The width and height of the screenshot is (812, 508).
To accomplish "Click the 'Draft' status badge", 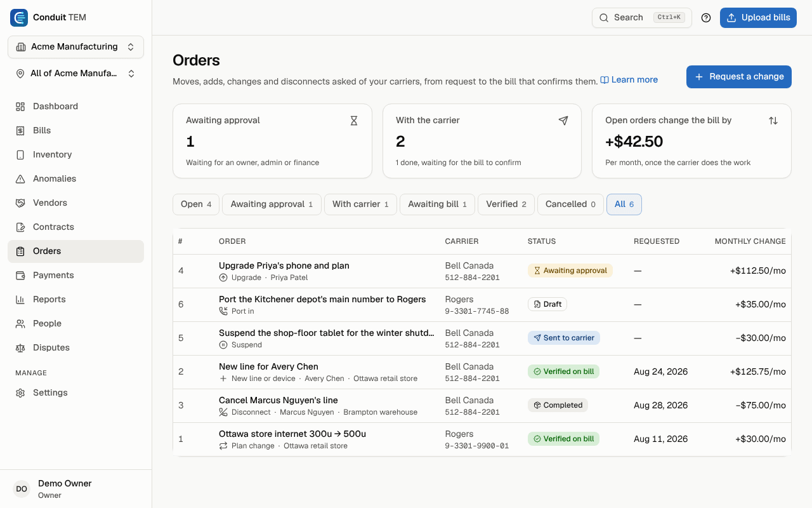I will [x=547, y=304].
